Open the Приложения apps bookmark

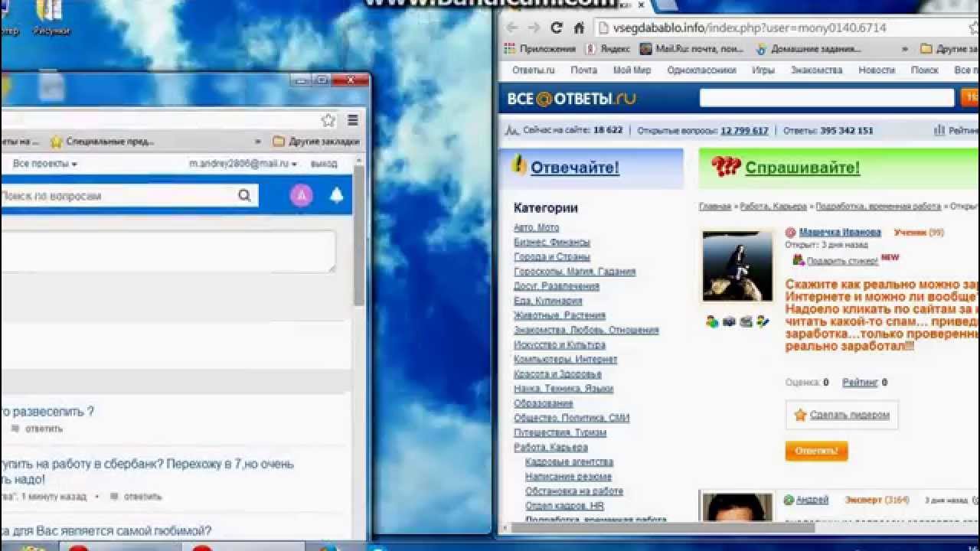(x=540, y=48)
